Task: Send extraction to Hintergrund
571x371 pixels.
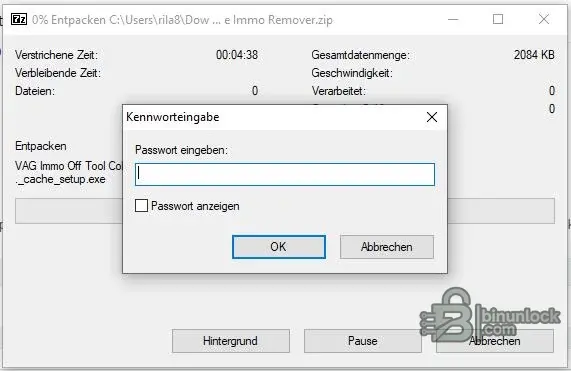Action: [231, 341]
